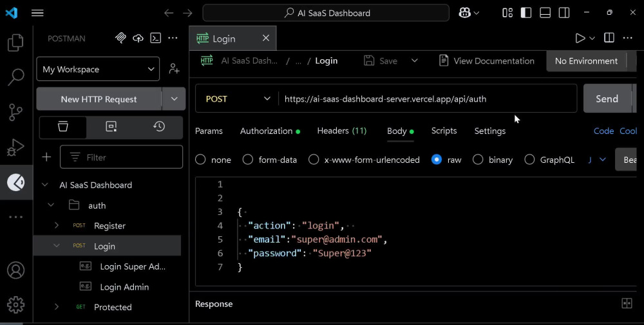Open the Body tab
644x325 pixels.
click(400, 131)
